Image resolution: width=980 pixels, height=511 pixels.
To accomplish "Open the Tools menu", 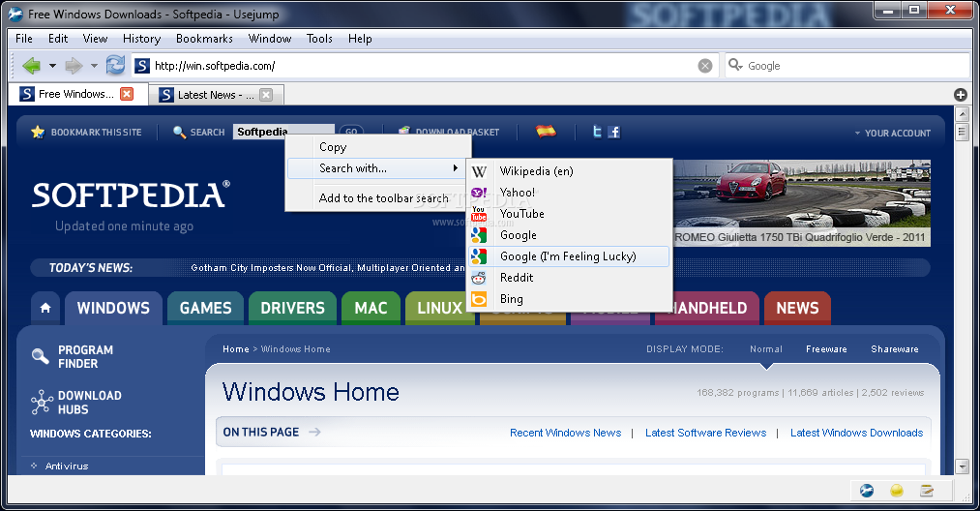I will pyautogui.click(x=319, y=38).
